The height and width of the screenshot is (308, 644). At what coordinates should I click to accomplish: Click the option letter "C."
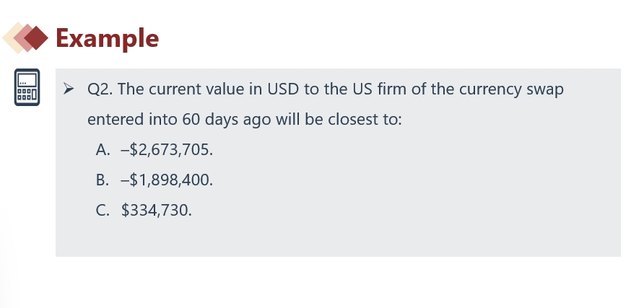103,211
